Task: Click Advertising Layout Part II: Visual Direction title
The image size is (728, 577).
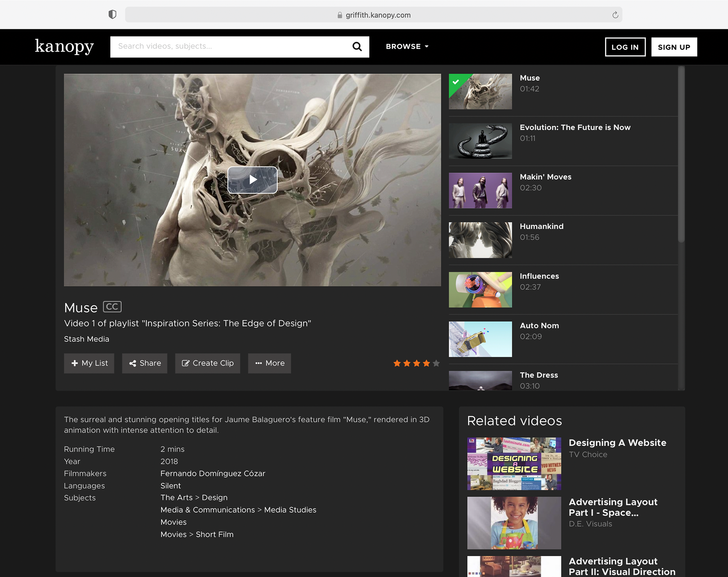Action: tap(622, 566)
